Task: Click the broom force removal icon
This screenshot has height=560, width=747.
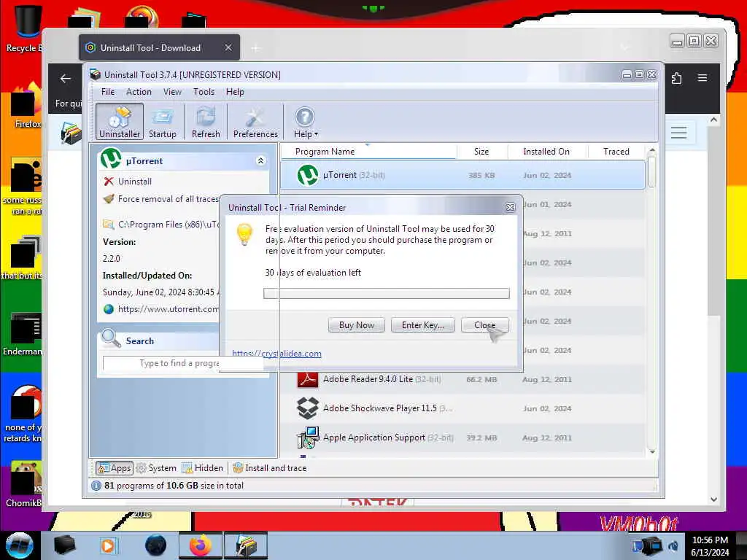Action: [x=109, y=199]
